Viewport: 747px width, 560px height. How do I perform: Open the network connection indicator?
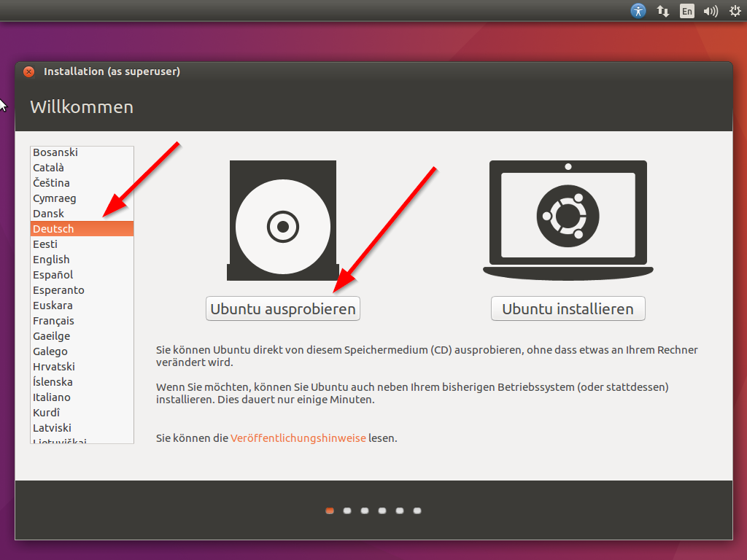click(662, 11)
